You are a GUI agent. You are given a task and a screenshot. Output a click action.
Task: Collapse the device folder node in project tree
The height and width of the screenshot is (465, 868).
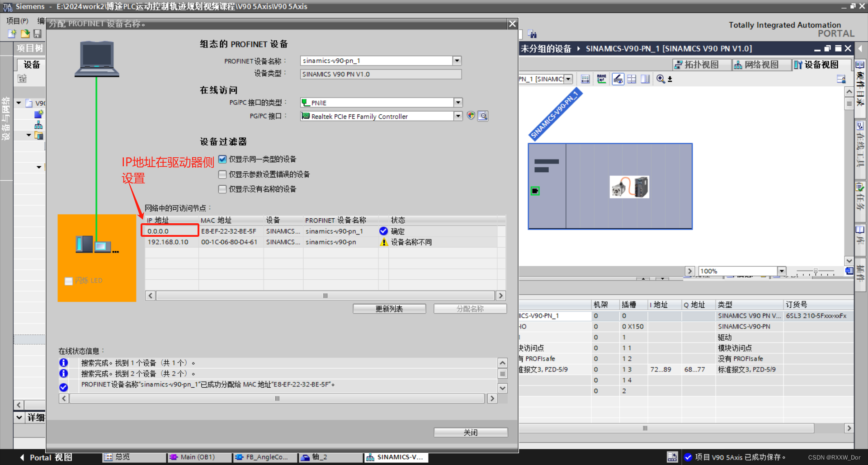point(29,135)
